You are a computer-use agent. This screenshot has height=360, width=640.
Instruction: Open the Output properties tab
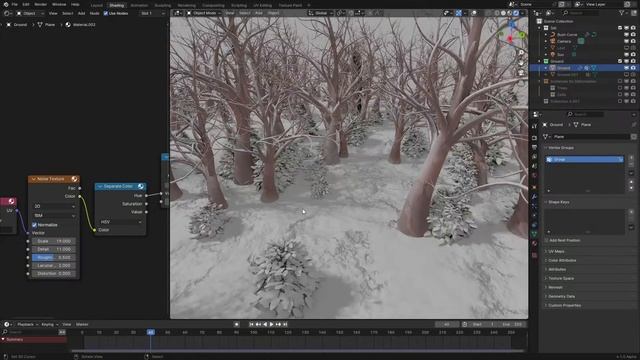[x=534, y=147]
